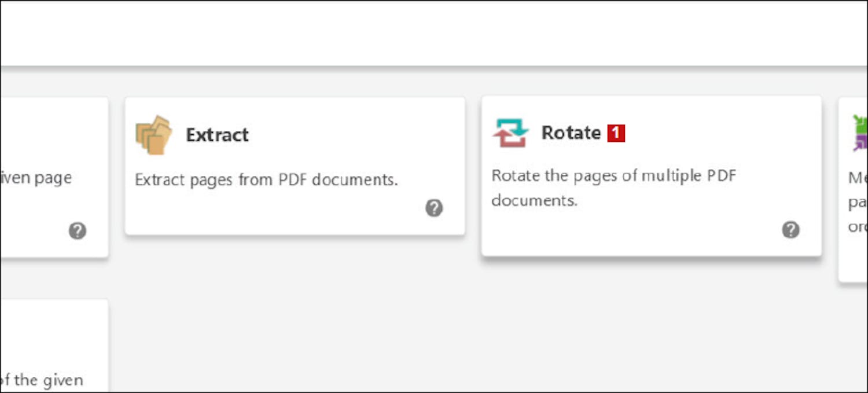
Task: Open help for the Rotate module
Action: click(x=790, y=230)
